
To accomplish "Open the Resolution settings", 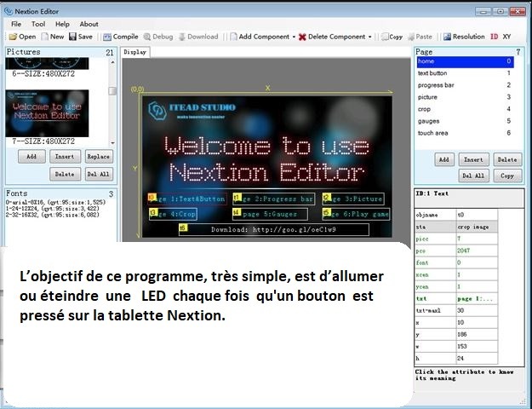I will [464, 37].
